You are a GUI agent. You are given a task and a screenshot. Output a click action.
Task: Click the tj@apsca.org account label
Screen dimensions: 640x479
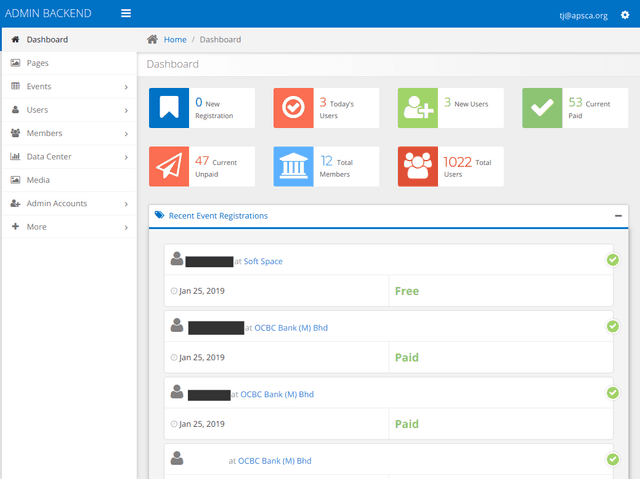pos(585,15)
